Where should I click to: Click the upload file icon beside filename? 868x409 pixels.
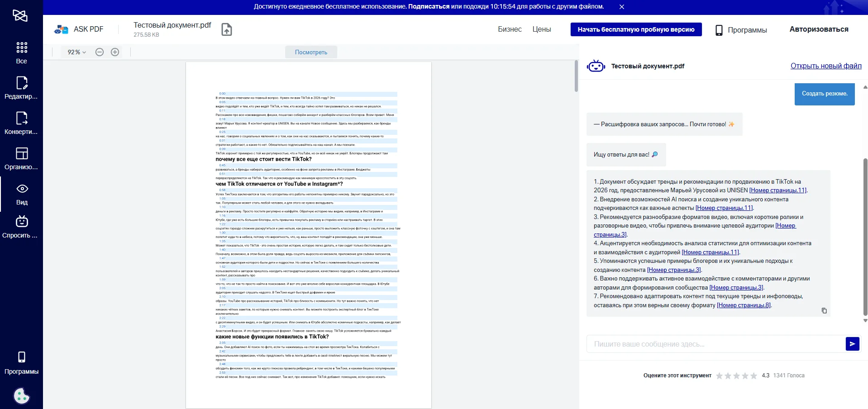tap(226, 29)
